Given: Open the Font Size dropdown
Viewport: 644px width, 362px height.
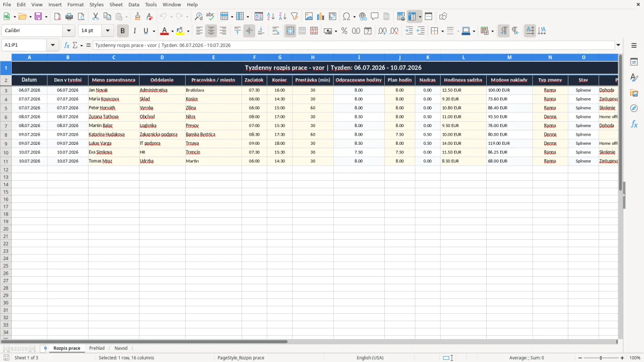Looking at the screenshot, I should 108,31.
